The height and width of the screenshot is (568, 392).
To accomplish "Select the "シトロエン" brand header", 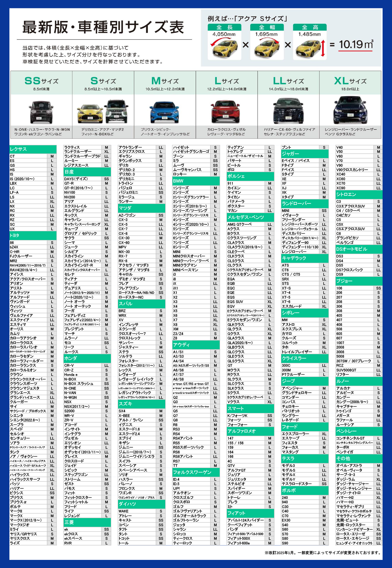I will (359, 194).
